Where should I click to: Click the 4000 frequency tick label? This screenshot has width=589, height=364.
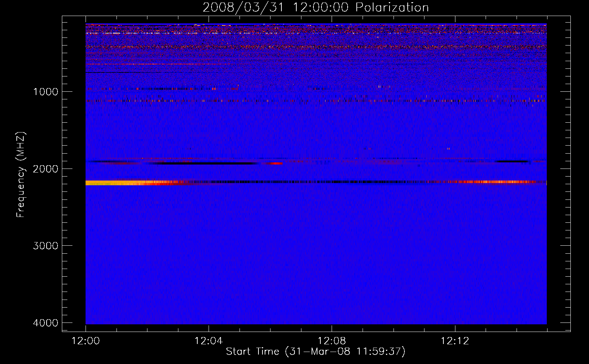click(x=46, y=323)
